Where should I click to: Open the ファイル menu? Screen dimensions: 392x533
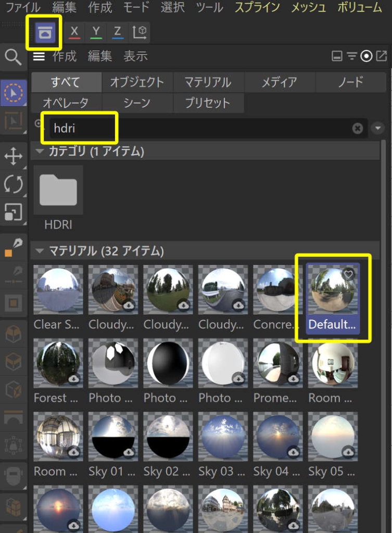click(x=23, y=7)
